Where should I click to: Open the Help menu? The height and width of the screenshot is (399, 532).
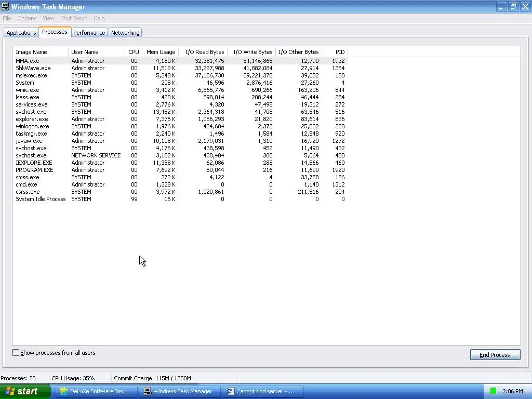[x=99, y=18]
